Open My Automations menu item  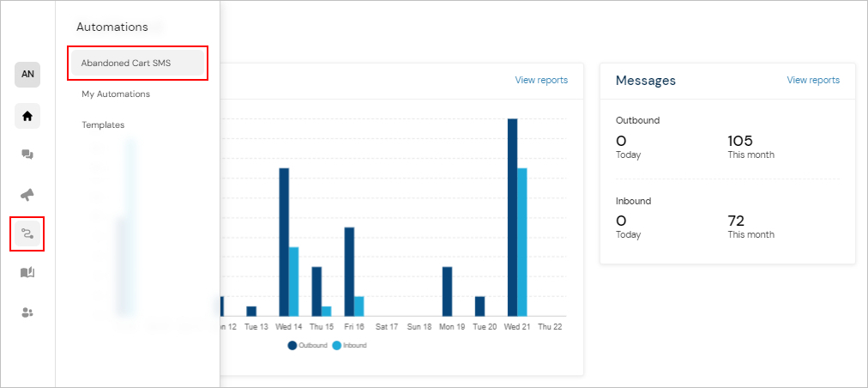point(116,94)
